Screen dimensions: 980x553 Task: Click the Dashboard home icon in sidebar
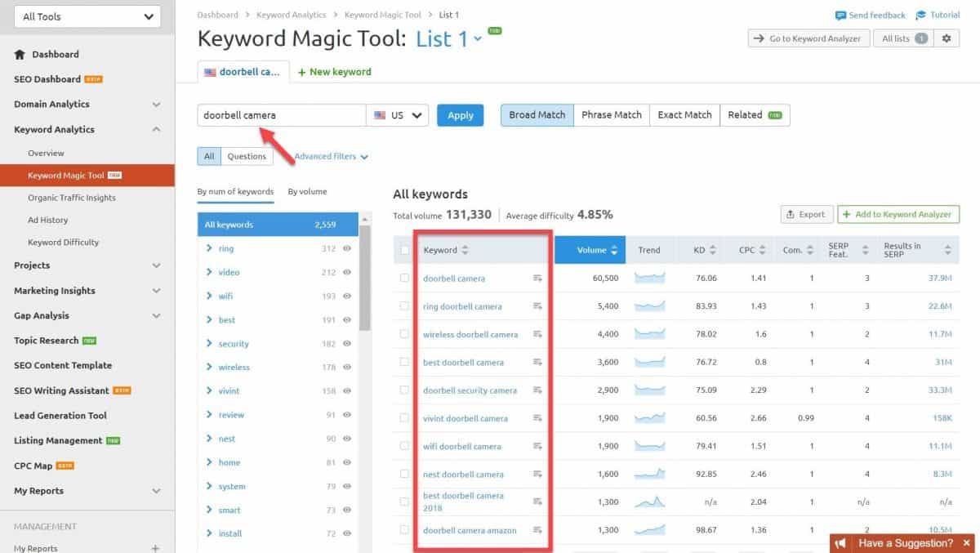click(20, 55)
